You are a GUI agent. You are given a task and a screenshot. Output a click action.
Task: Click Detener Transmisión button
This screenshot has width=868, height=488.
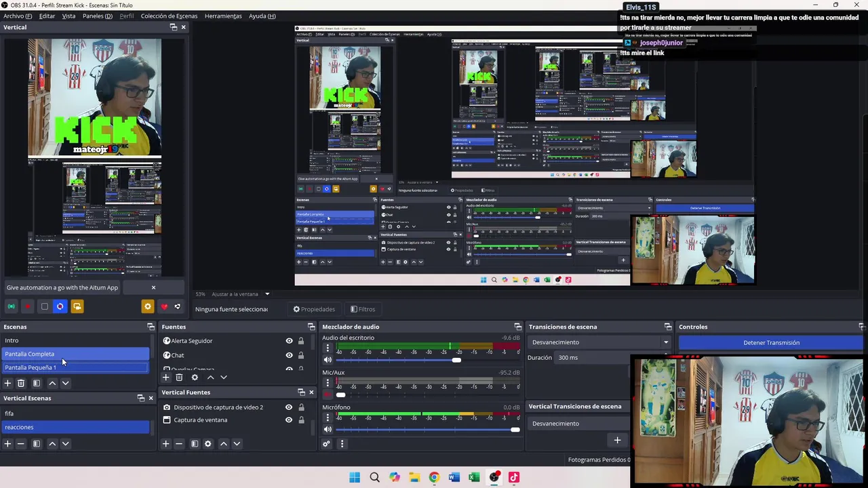[771, 342]
